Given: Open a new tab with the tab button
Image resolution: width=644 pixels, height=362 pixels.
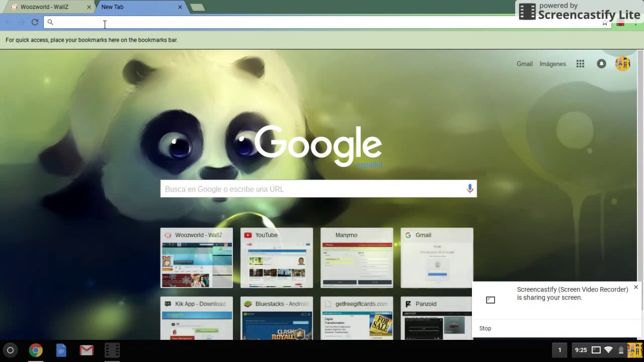Looking at the screenshot, I should pos(198,7).
